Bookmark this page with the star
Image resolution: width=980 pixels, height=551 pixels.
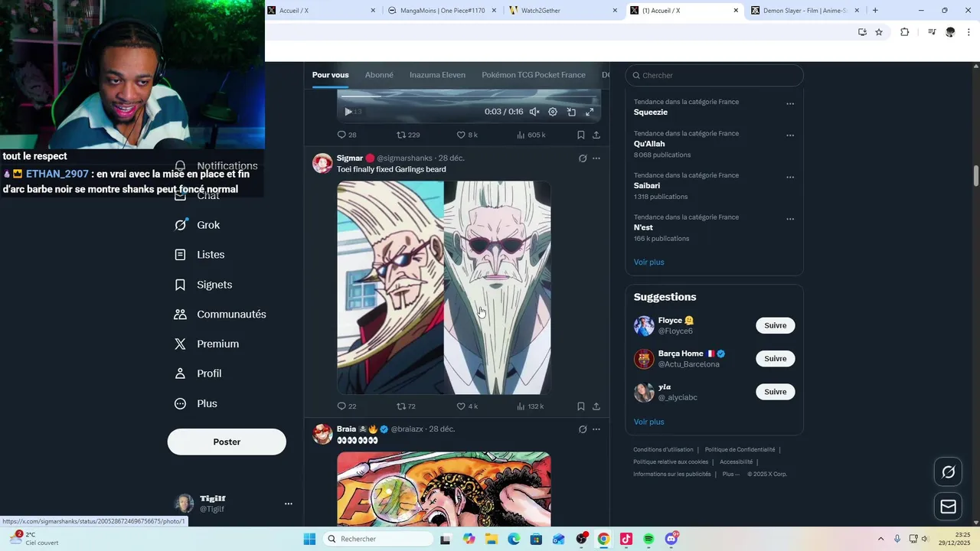[879, 32]
